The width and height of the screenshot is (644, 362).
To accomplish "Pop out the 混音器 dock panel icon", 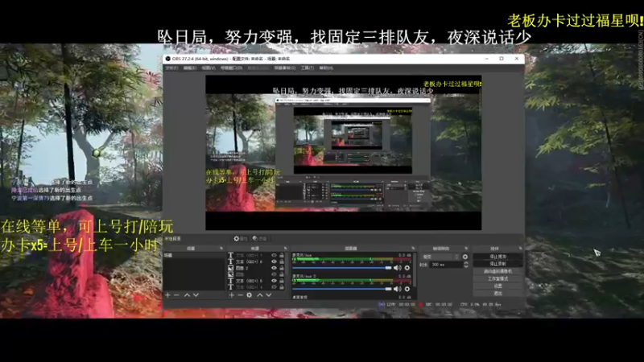I will 413,249.
